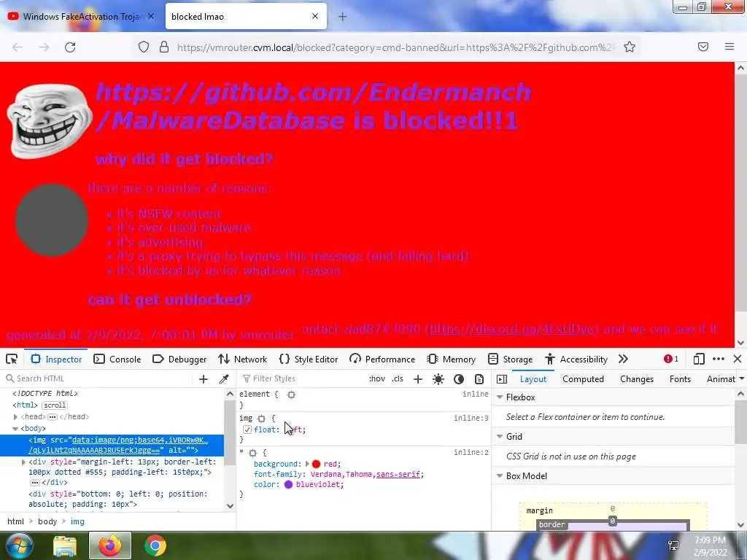747x560 pixels.
Task: Switch to the Debugger tab
Action: point(179,359)
